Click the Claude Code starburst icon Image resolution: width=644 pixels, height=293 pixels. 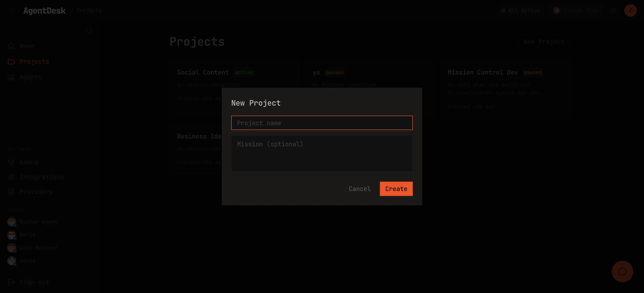557,11
